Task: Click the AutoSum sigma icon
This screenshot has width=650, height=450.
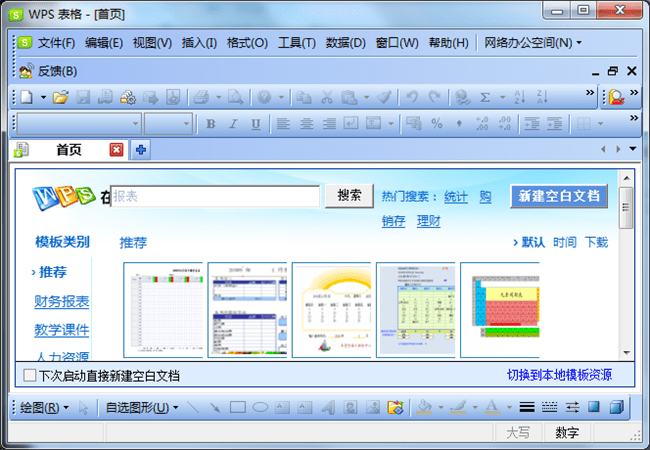Action: coord(485,97)
